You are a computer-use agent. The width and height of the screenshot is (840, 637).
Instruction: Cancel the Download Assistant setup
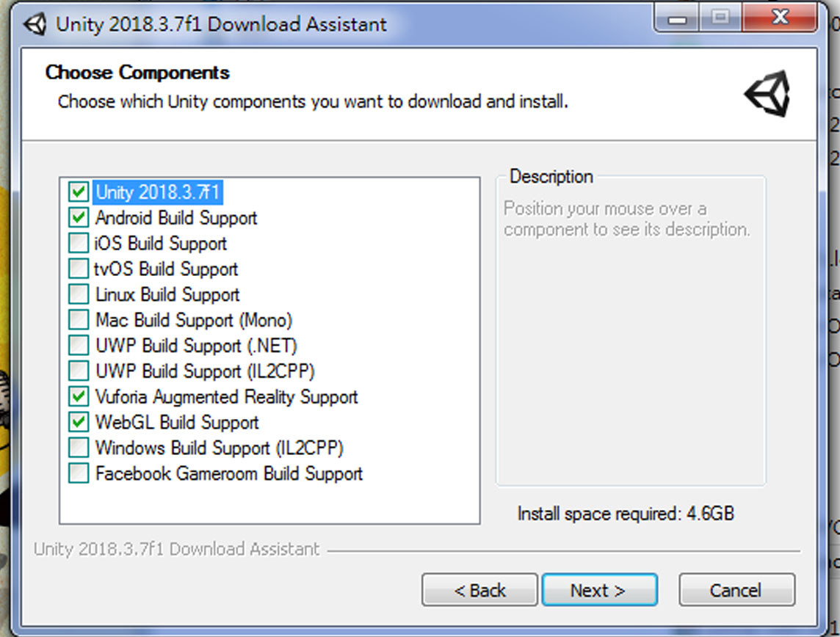[x=736, y=590]
